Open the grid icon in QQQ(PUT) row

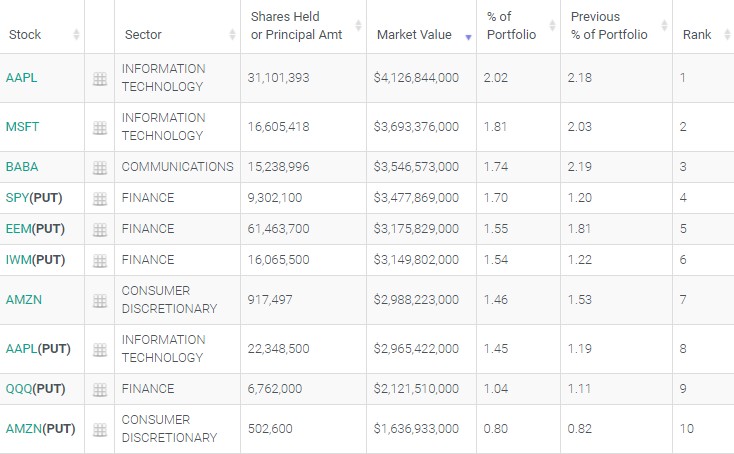pos(100,390)
